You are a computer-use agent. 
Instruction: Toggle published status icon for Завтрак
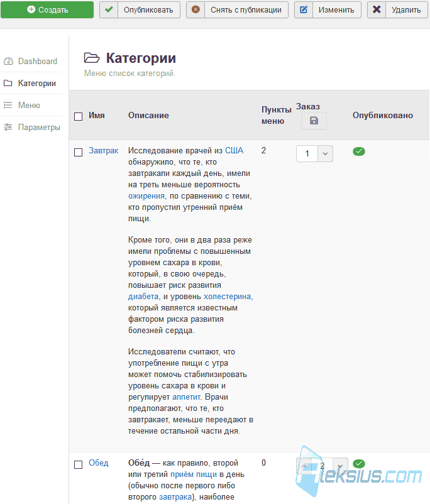point(358,151)
